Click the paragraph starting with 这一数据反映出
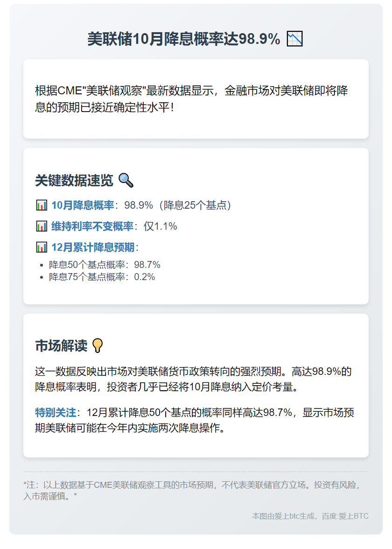 pyautogui.click(x=193, y=379)
